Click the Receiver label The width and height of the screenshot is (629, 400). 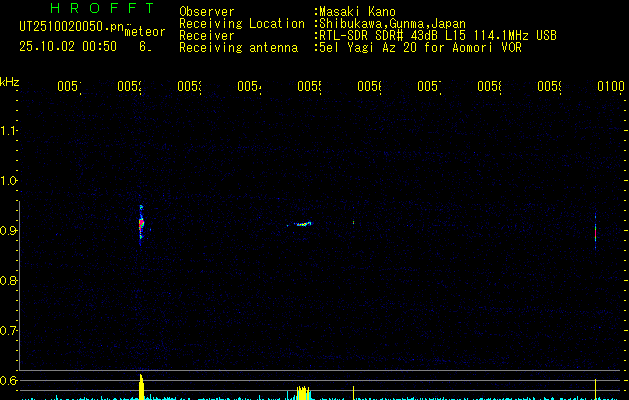(x=207, y=36)
